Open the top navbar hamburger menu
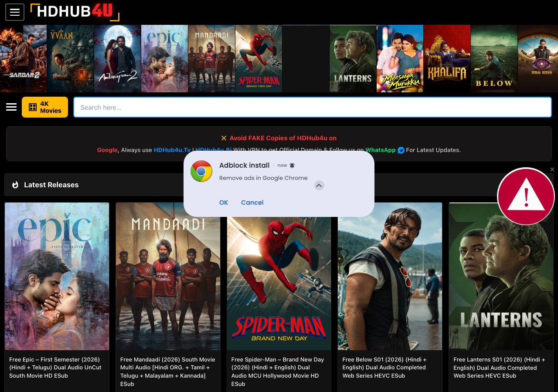This screenshot has width=558, height=392. [15, 12]
